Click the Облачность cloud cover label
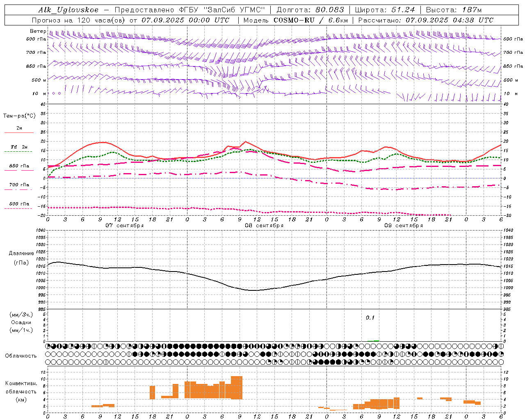This screenshot has height=420, width=525. 21,356
